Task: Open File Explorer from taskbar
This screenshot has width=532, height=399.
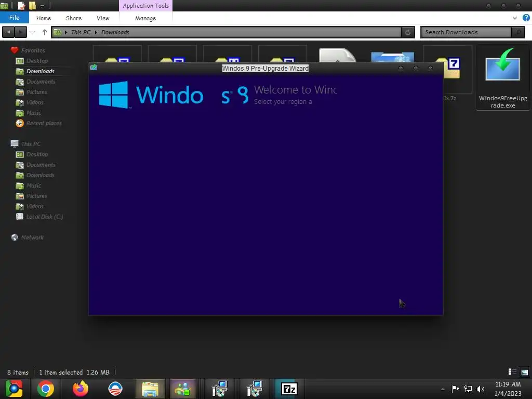Action: 150,389
